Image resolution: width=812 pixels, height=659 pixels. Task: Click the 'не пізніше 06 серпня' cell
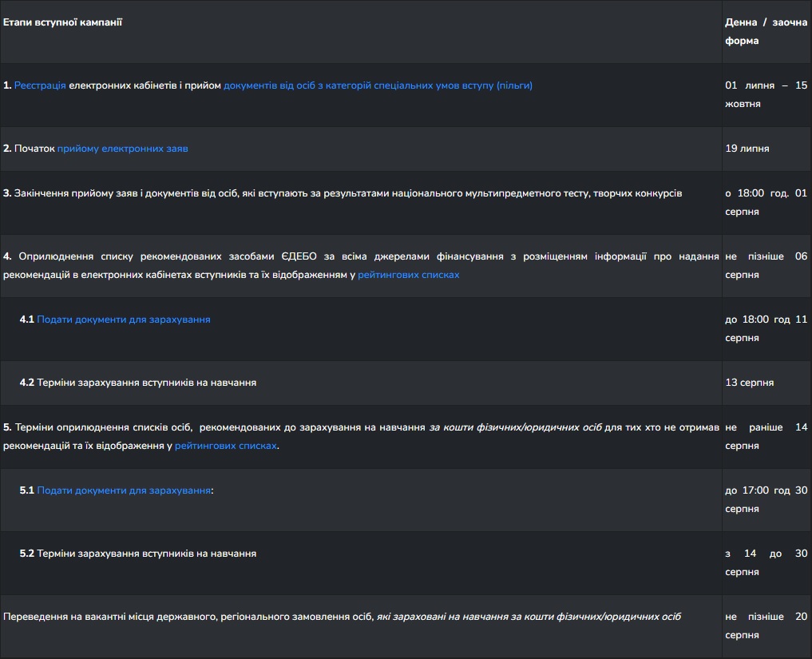point(766,266)
